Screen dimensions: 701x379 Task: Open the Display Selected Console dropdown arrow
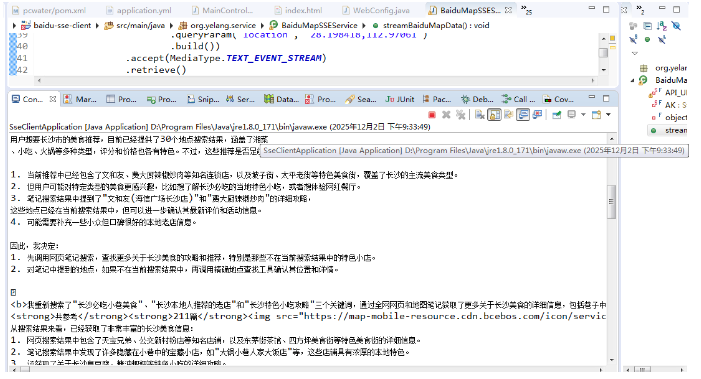point(583,115)
